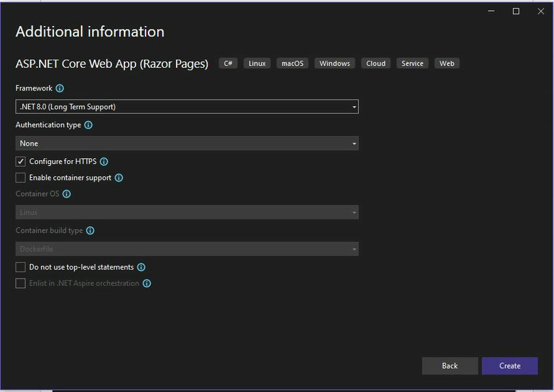554x392 pixels.
Task: Click the info icon next to Framework
Action: 59,89
